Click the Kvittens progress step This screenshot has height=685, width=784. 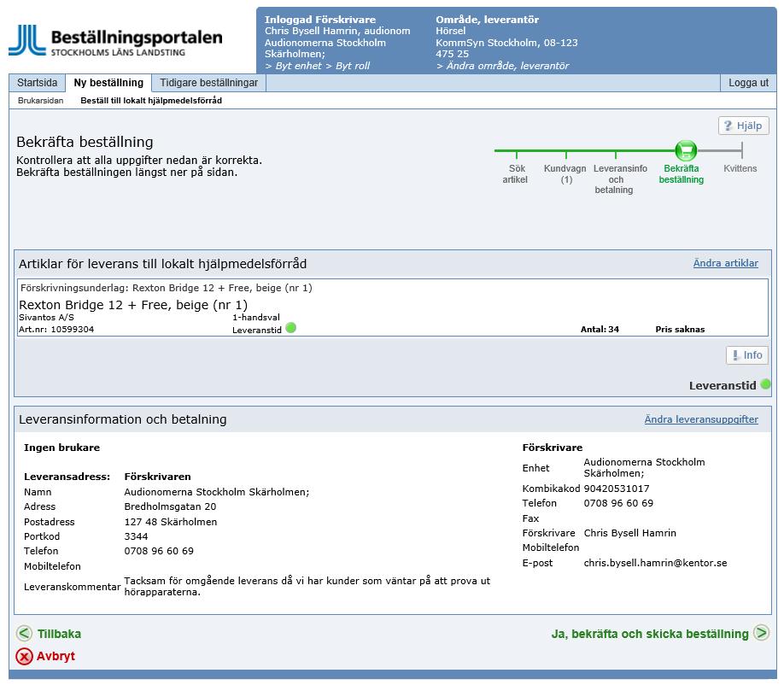pos(740,168)
